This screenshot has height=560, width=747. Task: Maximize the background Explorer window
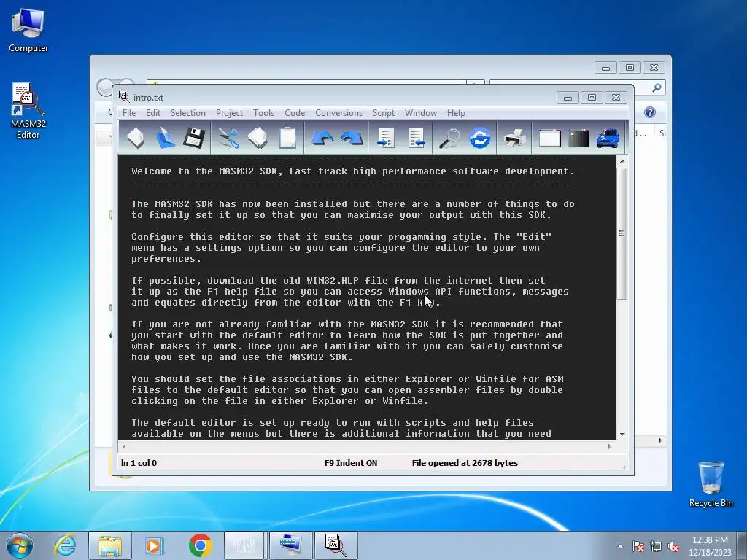pyautogui.click(x=630, y=68)
